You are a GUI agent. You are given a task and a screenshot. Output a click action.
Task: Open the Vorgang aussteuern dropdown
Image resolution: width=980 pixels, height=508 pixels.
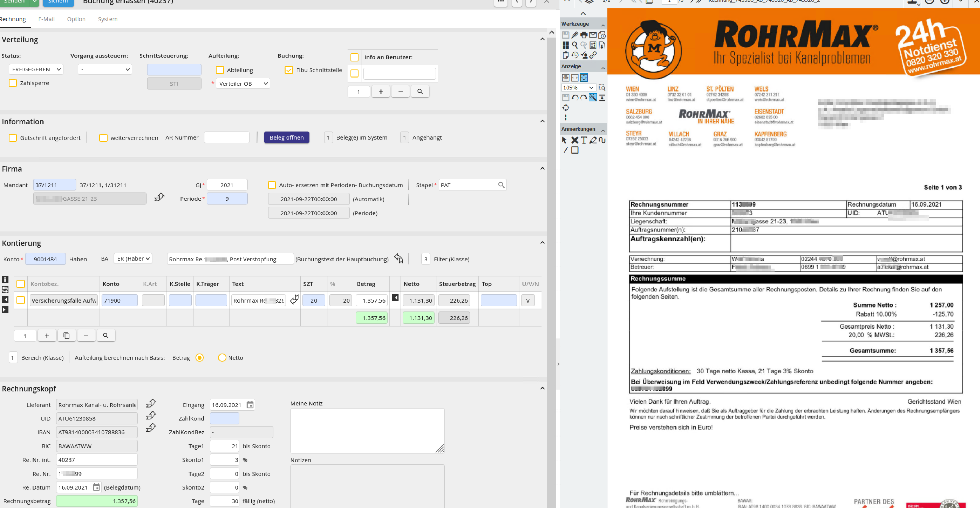[105, 69]
